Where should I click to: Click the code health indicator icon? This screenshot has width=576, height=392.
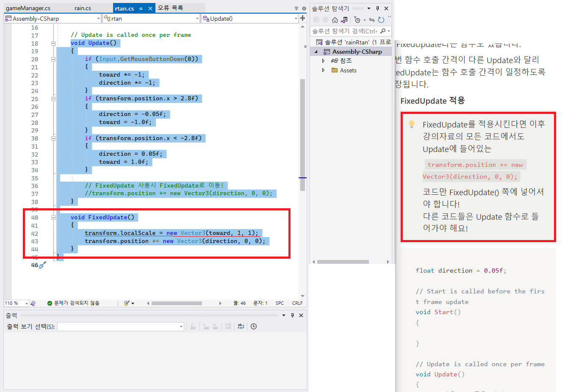point(33,303)
